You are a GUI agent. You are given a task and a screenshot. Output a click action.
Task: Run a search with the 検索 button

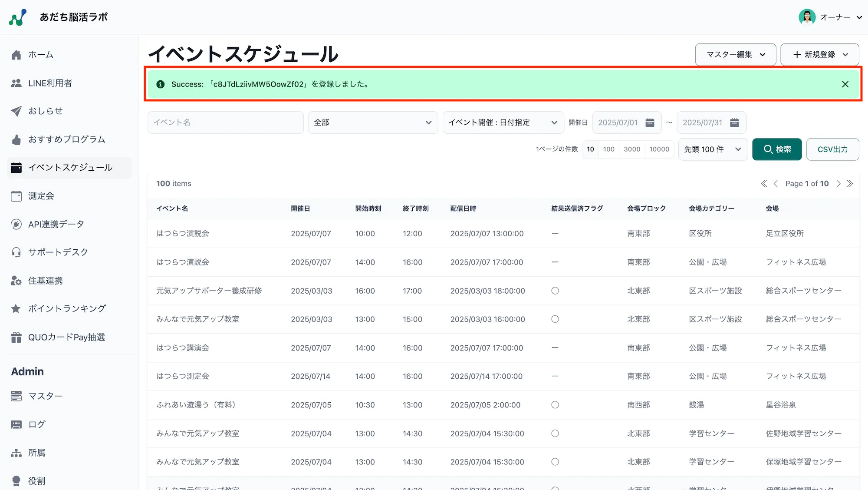click(776, 149)
